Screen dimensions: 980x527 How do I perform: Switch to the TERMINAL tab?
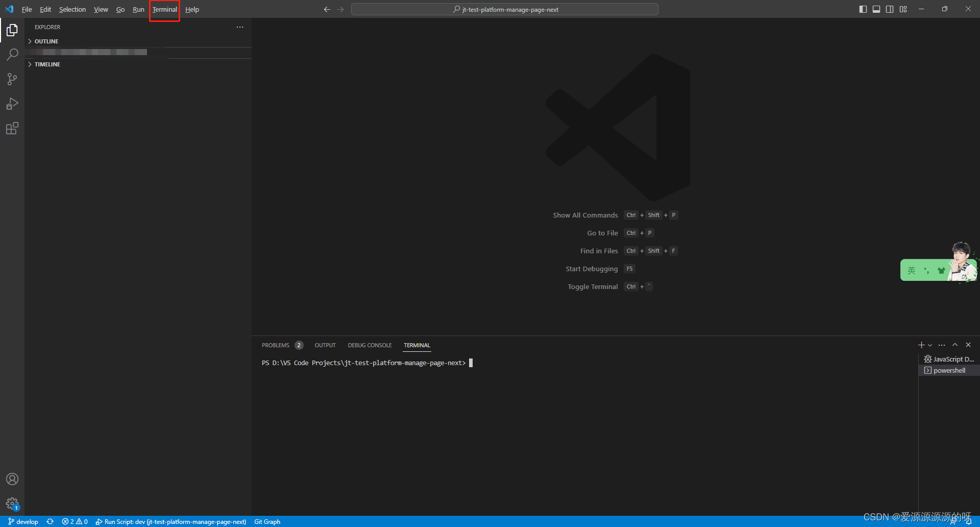pyautogui.click(x=417, y=345)
